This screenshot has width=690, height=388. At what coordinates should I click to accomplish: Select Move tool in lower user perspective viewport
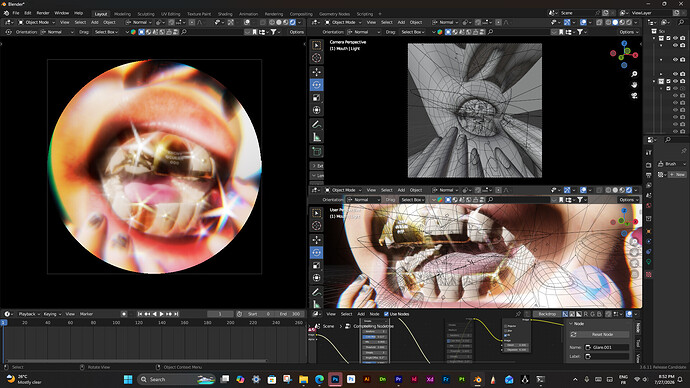pos(316,240)
